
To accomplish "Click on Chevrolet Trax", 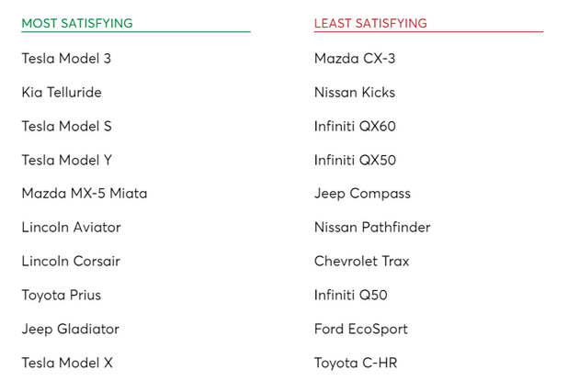I will 362,261.
